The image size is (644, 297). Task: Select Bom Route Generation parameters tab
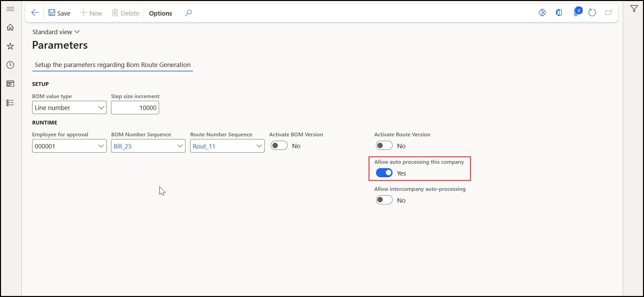(x=112, y=65)
